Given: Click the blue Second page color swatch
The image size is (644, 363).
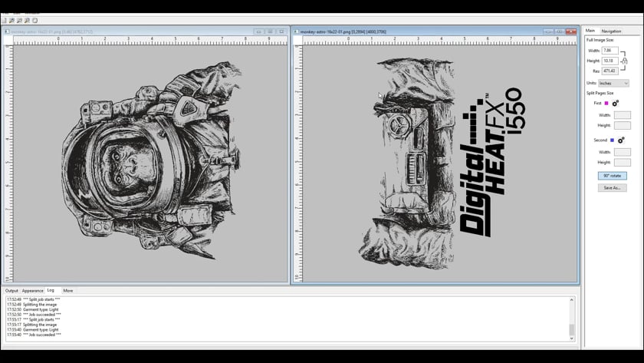Looking at the screenshot, I should (x=612, y=140).
